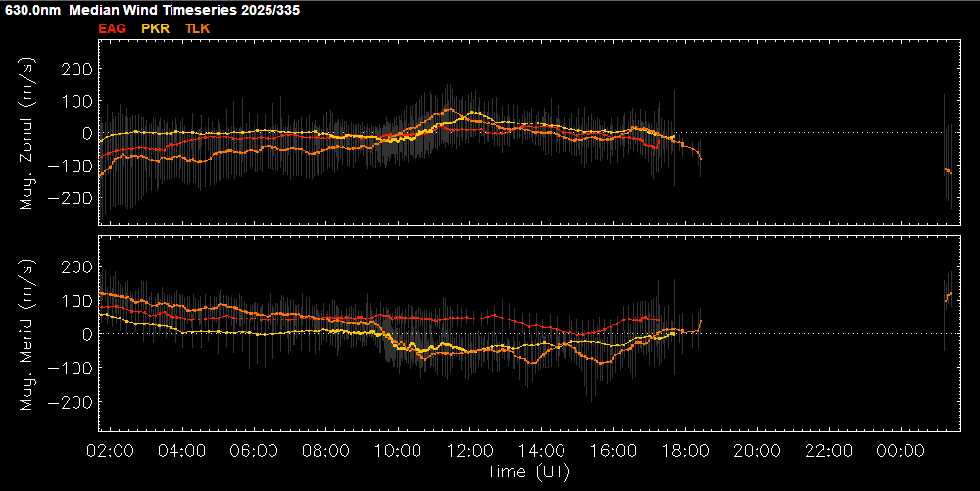The width and height of the screenshot is (980, 491).
Task: Click the isolated late data point in Zonal plot
Action: 947,172
